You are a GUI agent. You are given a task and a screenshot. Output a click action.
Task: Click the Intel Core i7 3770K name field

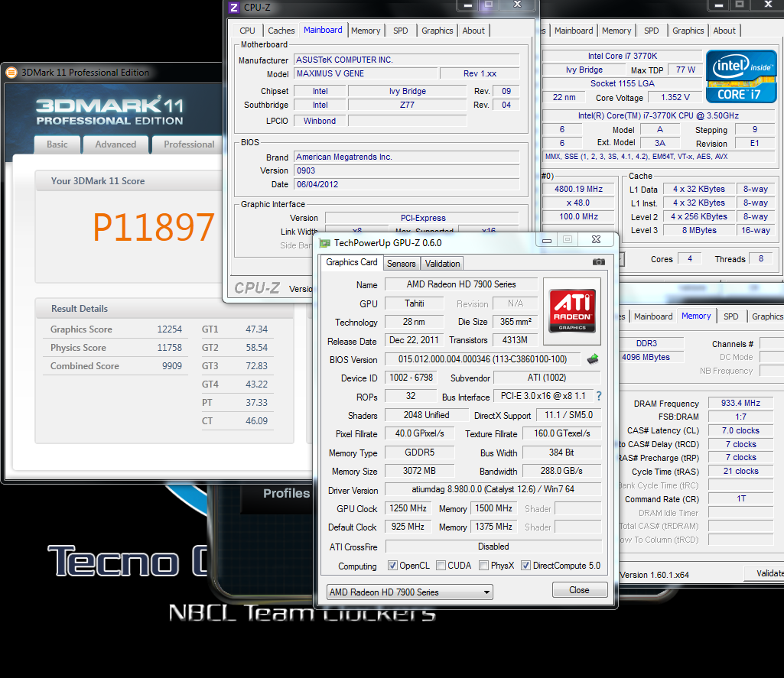tap(623, 56)
